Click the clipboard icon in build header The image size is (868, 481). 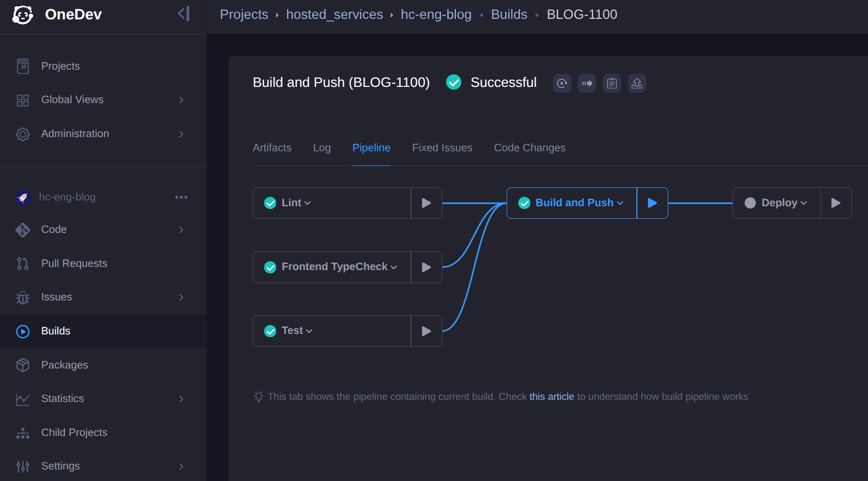tap(612, 83)
